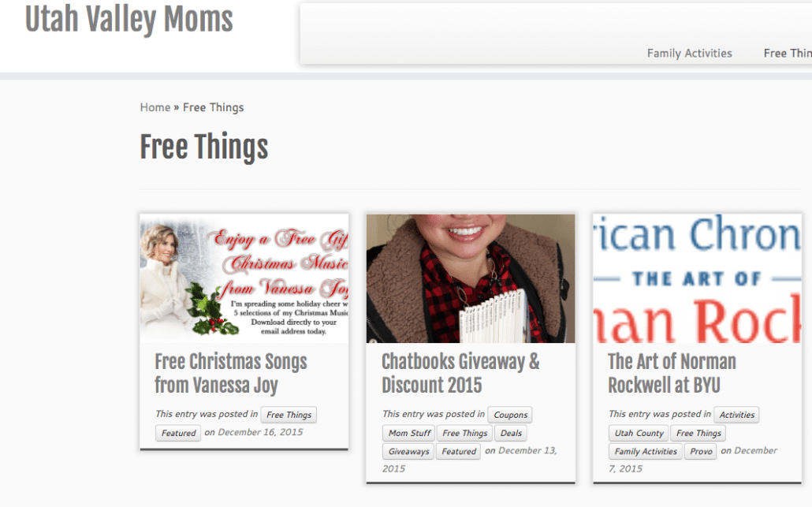Open the Chatbooks giveaway post image
The image size is (812, 507).
[471, 278]
